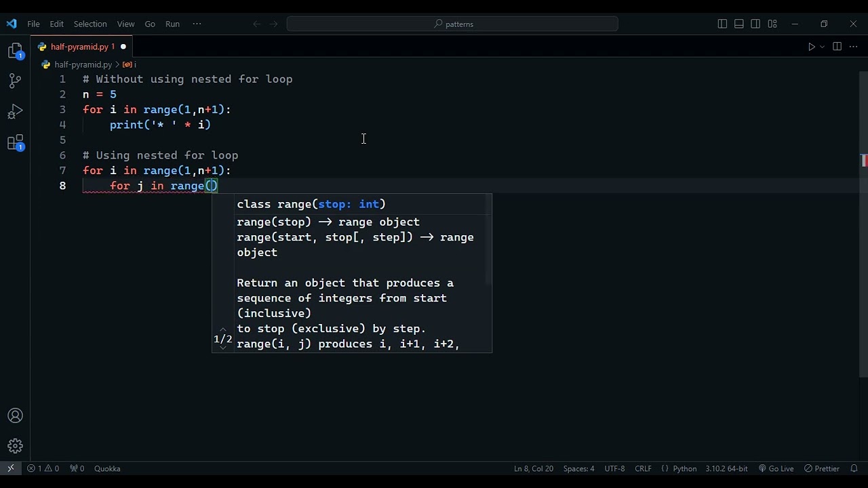Show previous signature with up chevron
The image size is (868, 488).
[223, 330]
